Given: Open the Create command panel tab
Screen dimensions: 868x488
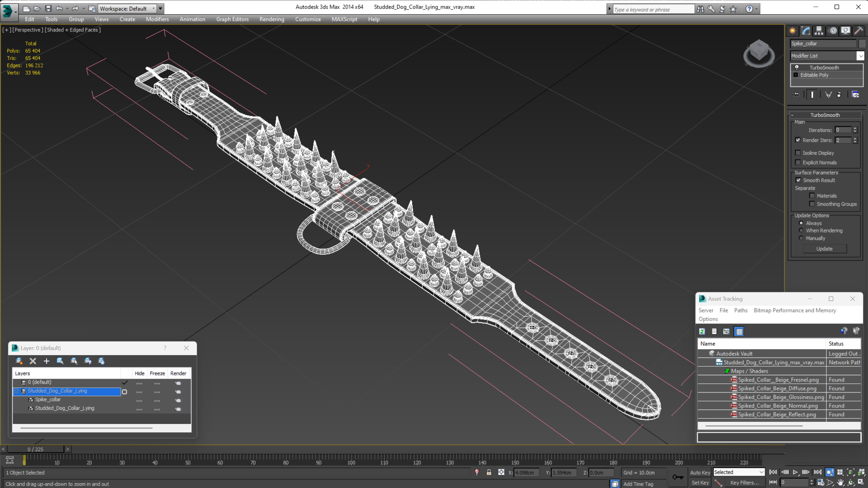Looking at the screenshot, I should pyautogui.click(x=793, y=31).
